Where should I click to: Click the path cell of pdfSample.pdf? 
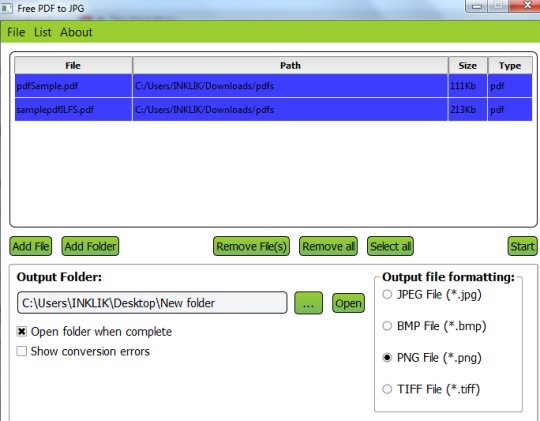pyautogui.click(x=290, y=86)
